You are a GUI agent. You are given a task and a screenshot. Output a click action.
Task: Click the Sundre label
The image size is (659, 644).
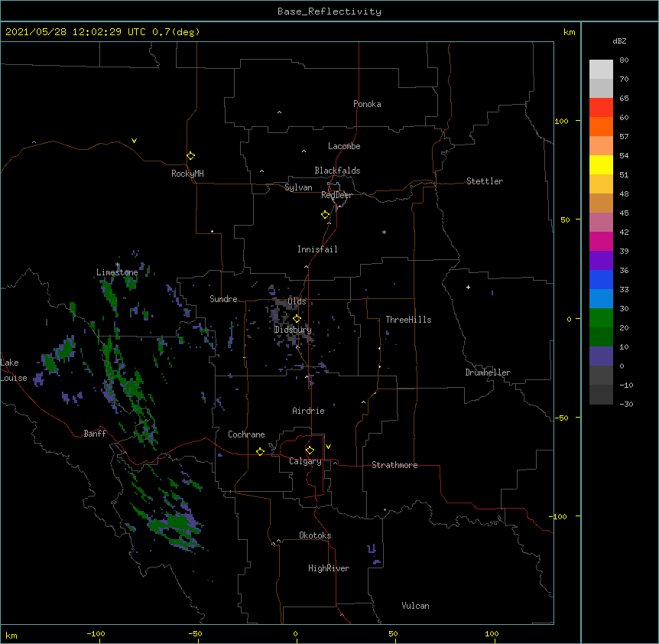pos(223,299)
